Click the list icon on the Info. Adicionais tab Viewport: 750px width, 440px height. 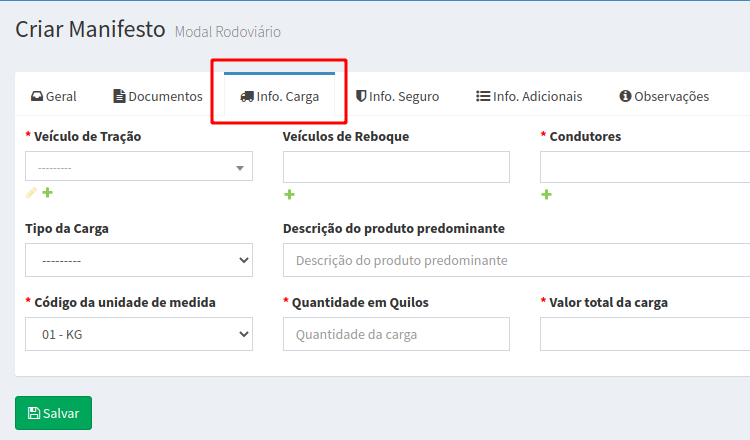click(482, 96)
